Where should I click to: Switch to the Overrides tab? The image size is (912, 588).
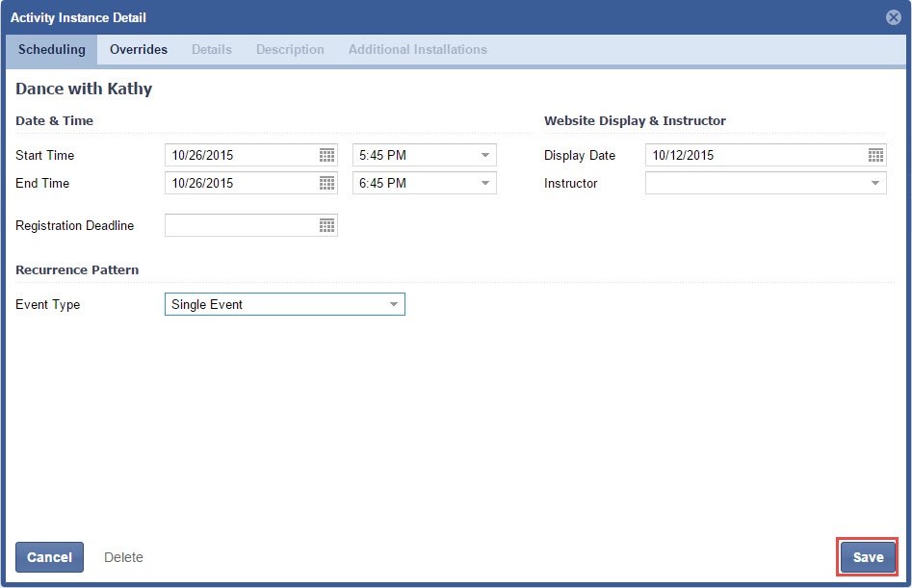[x=139, y=49]
